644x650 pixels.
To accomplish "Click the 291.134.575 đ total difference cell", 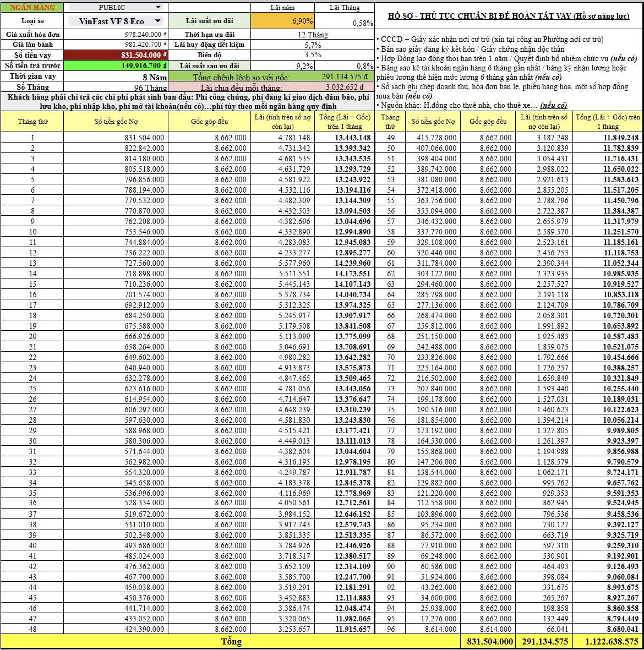I will click(344, 77).
